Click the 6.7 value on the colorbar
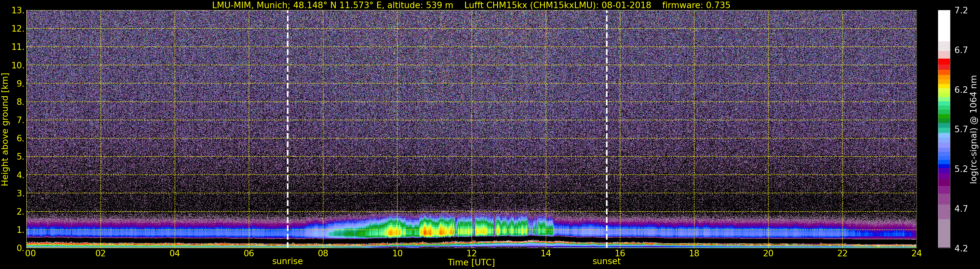The image size is (980, 269). pyautogui.click(x=961, y=50)
